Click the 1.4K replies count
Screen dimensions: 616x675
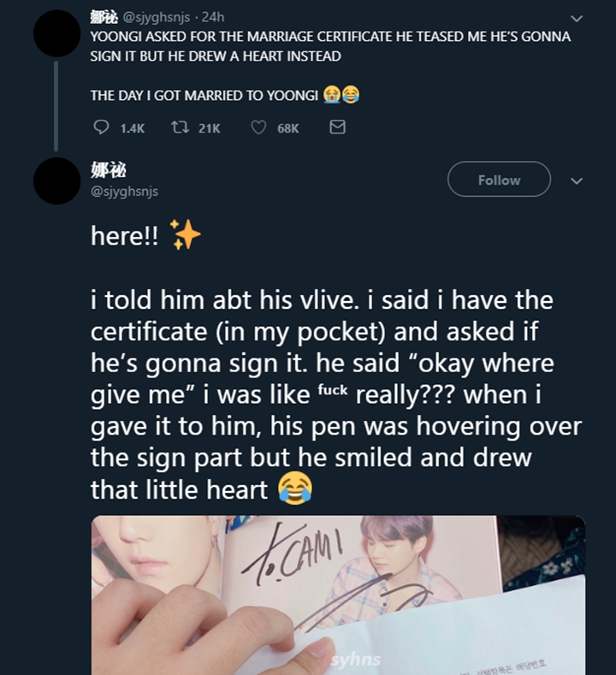pos(132,128)
